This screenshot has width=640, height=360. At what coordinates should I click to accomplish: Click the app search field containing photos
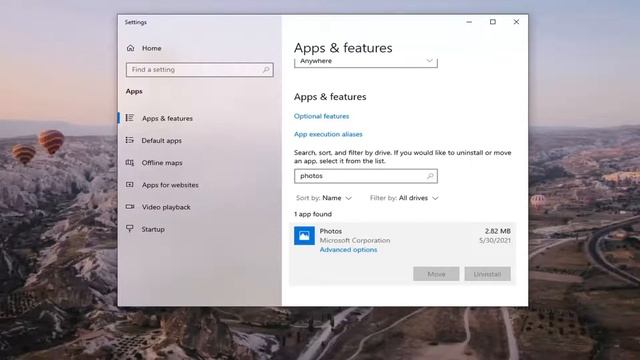coord(366,176)
